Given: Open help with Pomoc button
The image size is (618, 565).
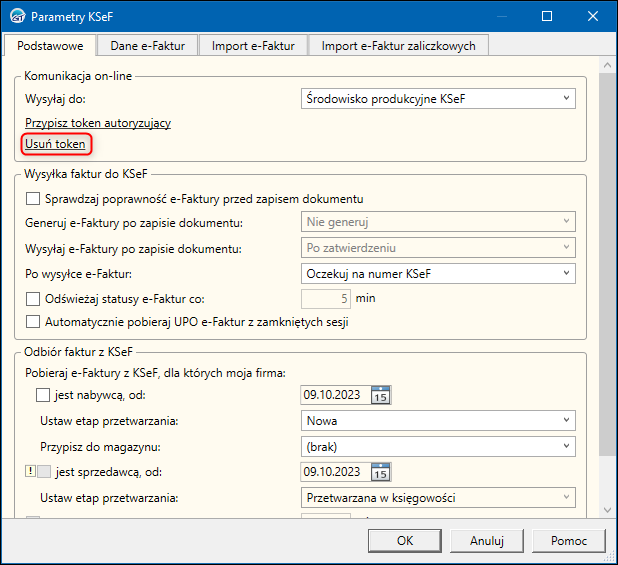Looking at the screenshot, I should point(569,541).
